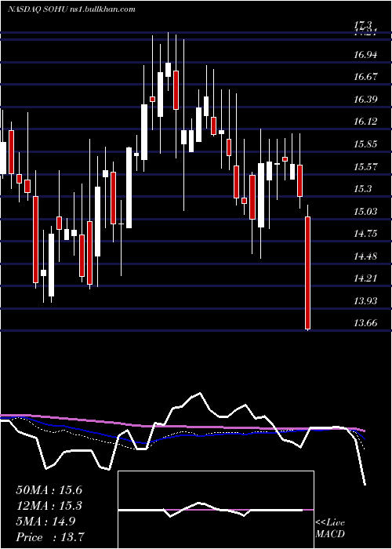Click the 15.3 price axis label
This screenshot has height=549, width=392.
362,189
